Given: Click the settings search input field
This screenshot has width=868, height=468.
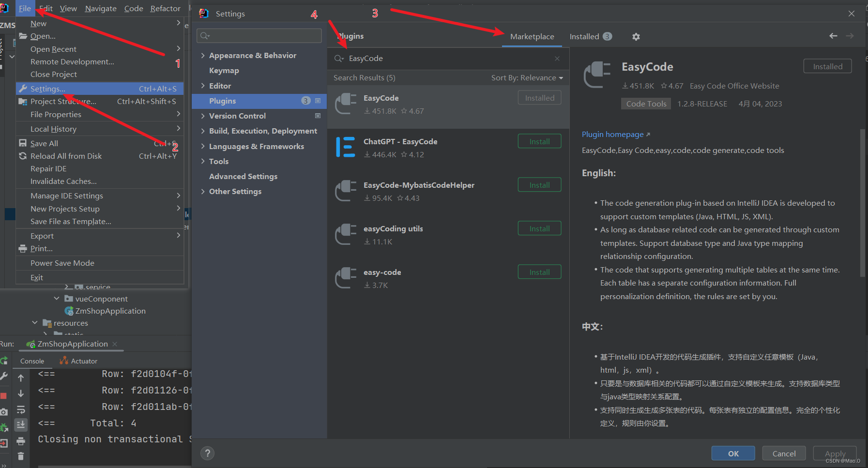Looking at the screenshot, I should tap(259, 36).
